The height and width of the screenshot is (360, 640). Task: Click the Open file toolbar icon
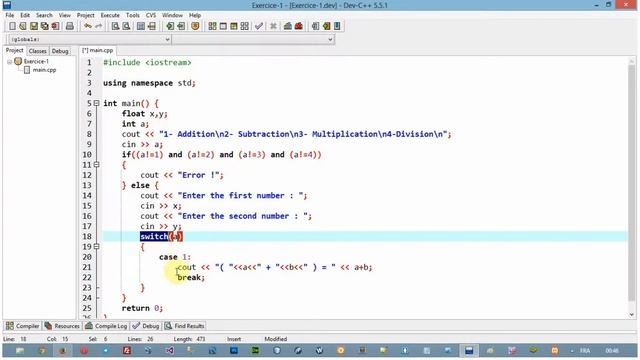(x=23, y=26)
